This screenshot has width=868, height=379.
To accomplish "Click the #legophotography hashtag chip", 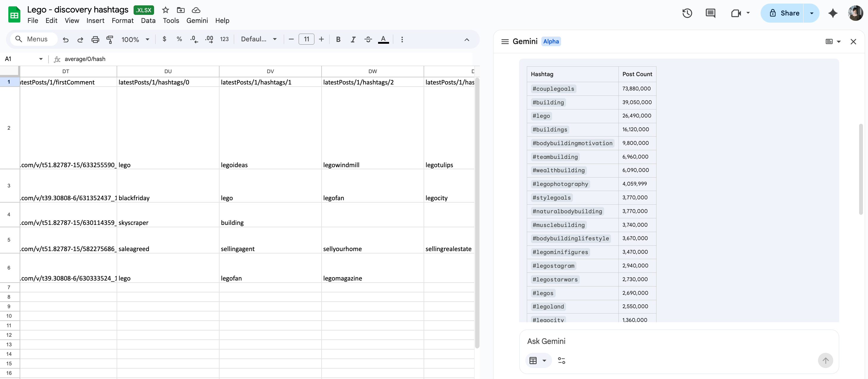I will coord(560,184).
